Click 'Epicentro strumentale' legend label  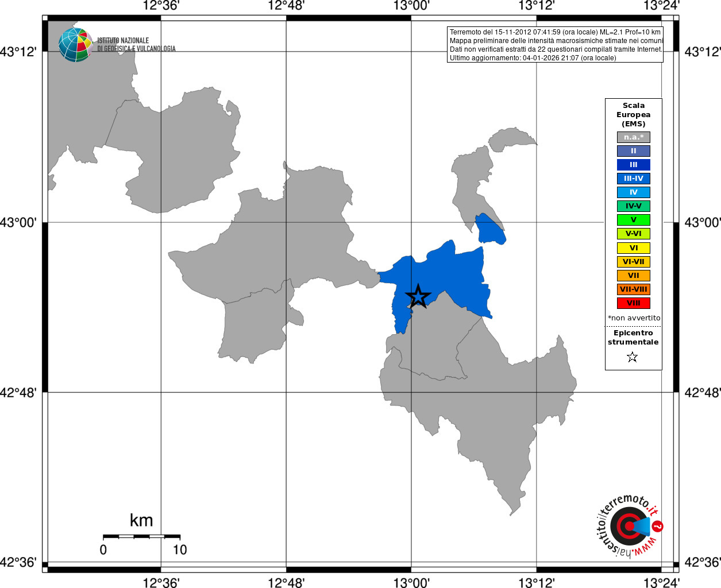click(x=633, y=338)
